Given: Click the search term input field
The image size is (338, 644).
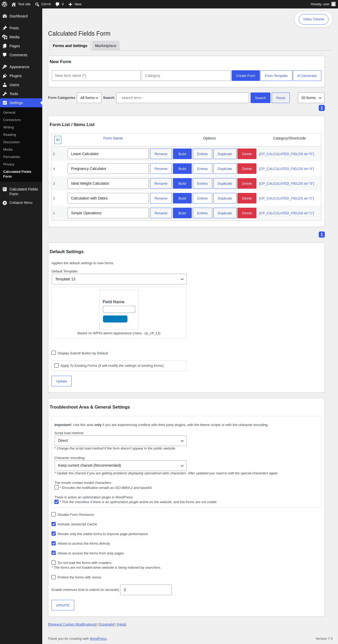Looking at the screenshot, I should click(182, 98).
